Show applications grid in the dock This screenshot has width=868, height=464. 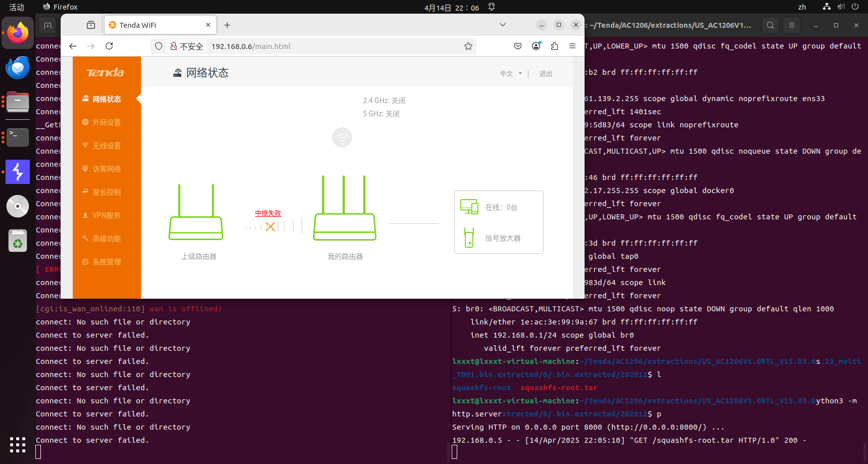tap(18, 445)
